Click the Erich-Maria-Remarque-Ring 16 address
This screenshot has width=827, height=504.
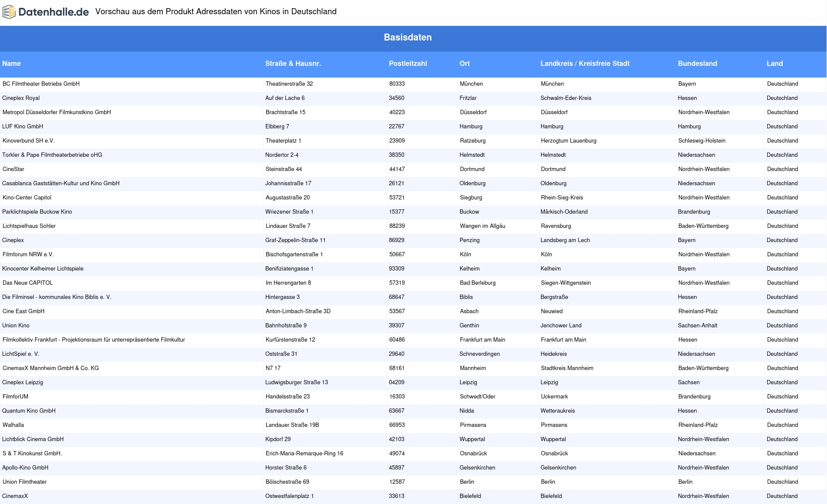click(305, 454)
